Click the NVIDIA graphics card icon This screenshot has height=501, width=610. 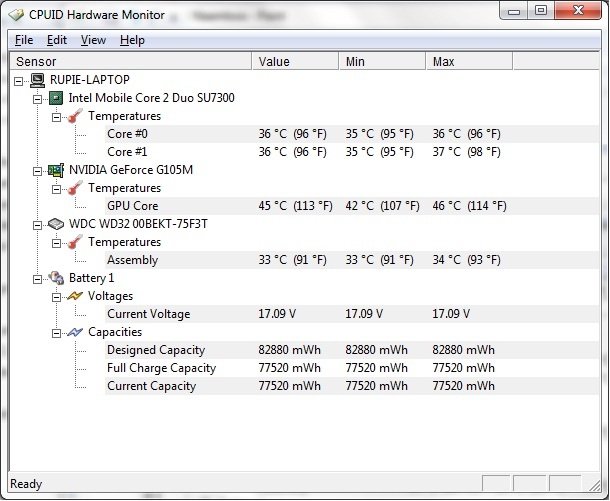(x=56, y=170)
